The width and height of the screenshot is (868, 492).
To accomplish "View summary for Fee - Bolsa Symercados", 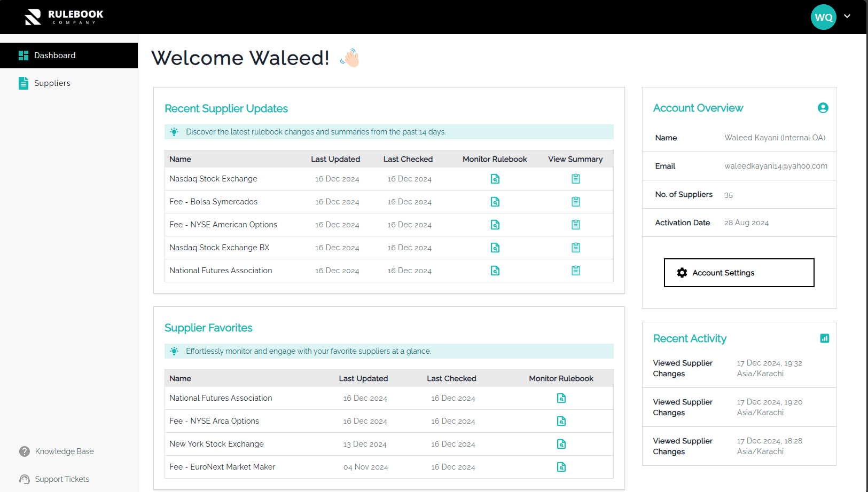I will tap(575, 202).
